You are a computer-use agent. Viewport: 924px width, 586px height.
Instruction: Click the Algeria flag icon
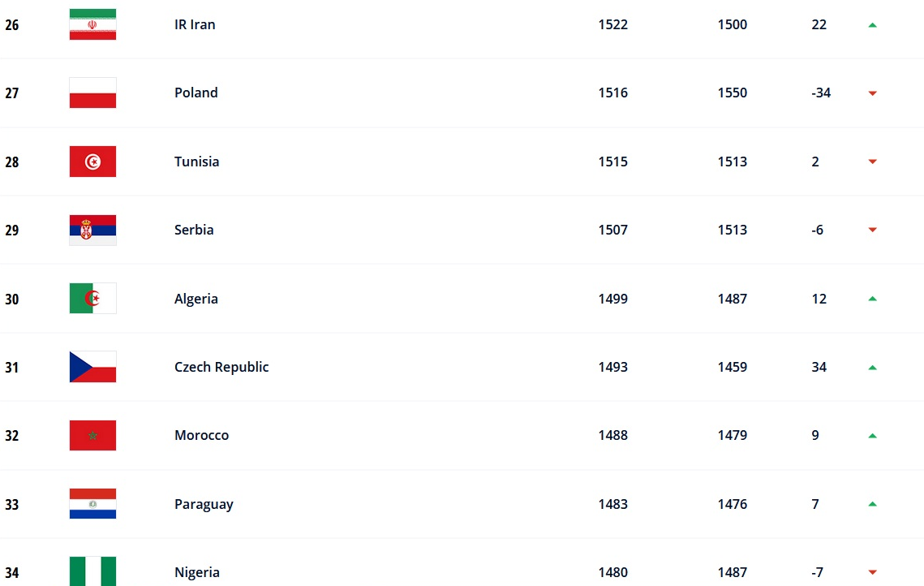tap(92, 299)
